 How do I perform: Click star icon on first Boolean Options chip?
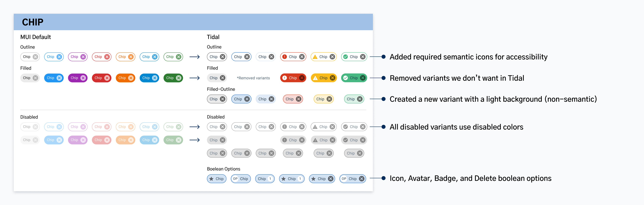pyautogui.click(x=211, y=179)
